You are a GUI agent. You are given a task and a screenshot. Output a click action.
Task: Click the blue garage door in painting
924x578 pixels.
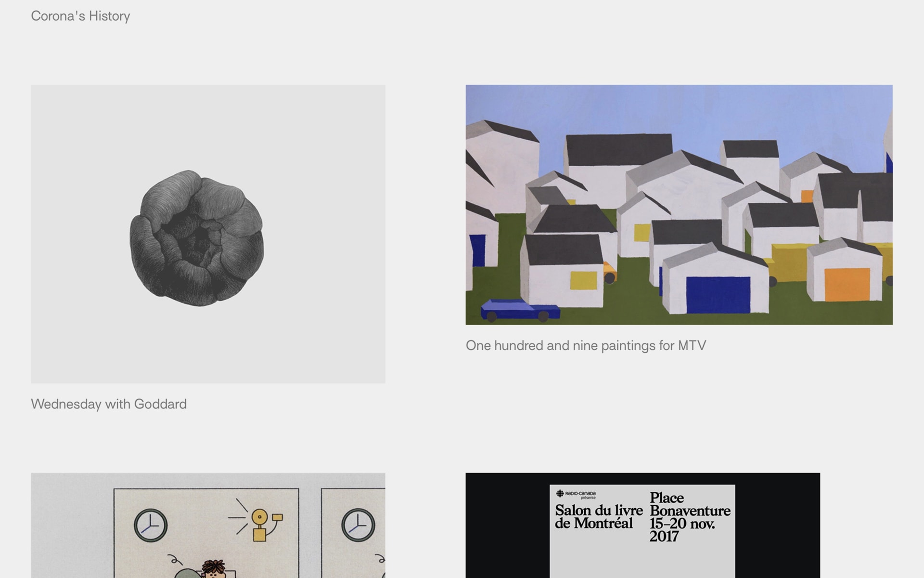tap(718, 295)
